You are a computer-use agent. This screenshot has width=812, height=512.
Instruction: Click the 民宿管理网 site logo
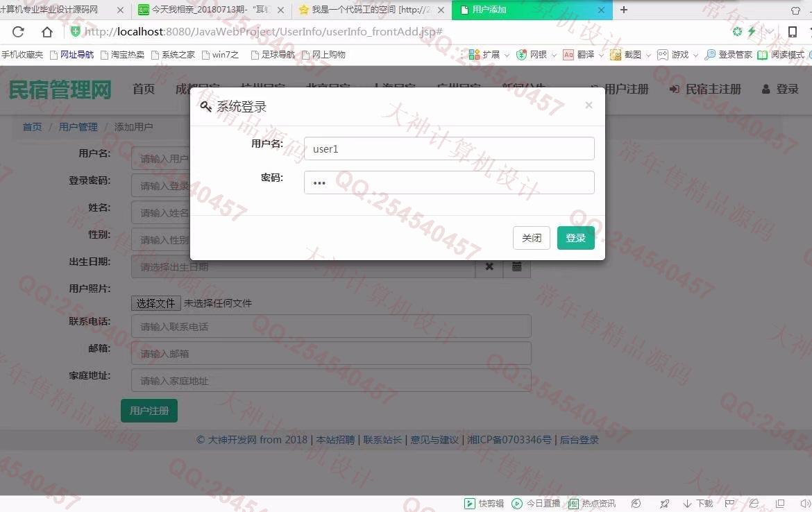(x=60, y=89)
